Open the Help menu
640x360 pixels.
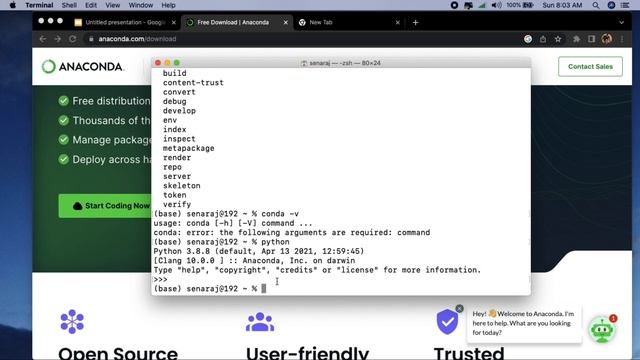pyautogui.click(x=168, y=5)
